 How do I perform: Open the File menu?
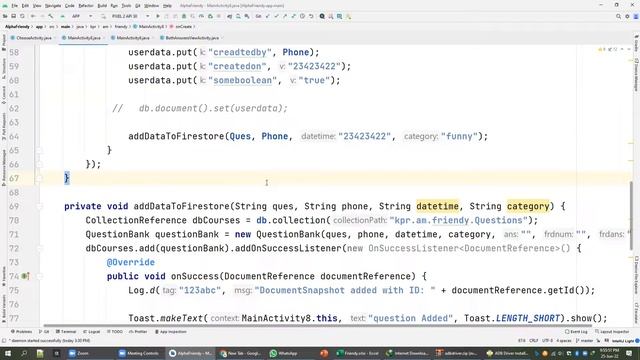tap(15, 6)
